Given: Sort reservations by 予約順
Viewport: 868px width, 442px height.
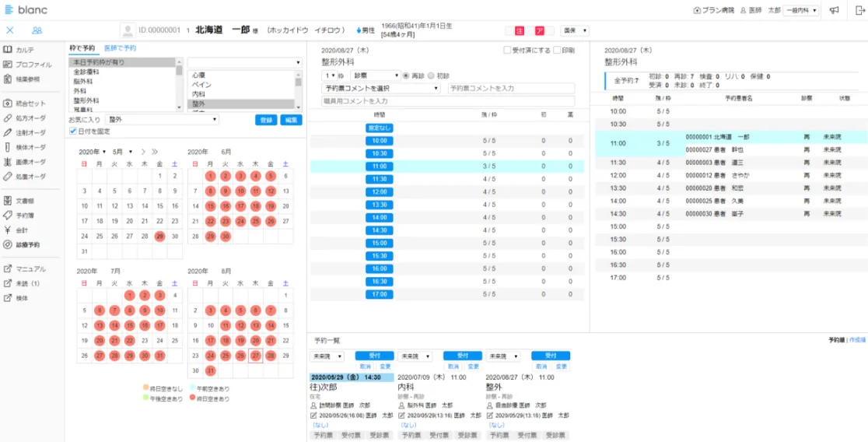Looking at the screenshot, I should 837,339.
